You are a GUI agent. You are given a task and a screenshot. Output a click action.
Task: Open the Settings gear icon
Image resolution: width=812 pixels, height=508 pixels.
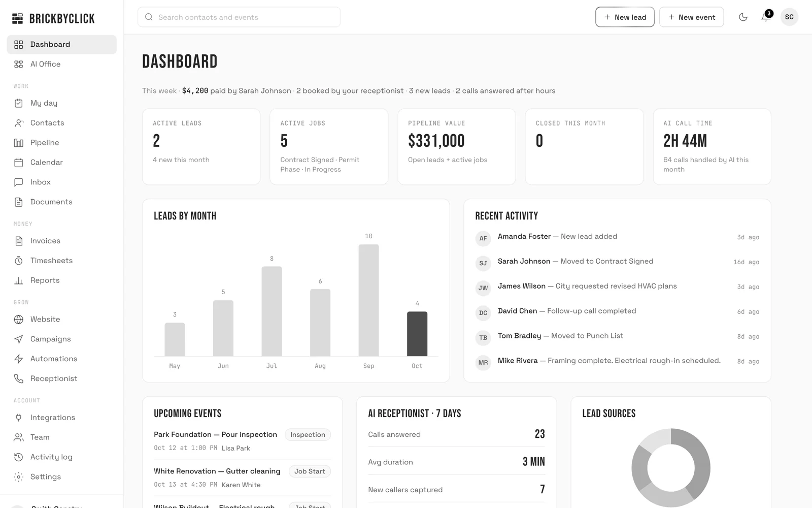tap(19, 477)
